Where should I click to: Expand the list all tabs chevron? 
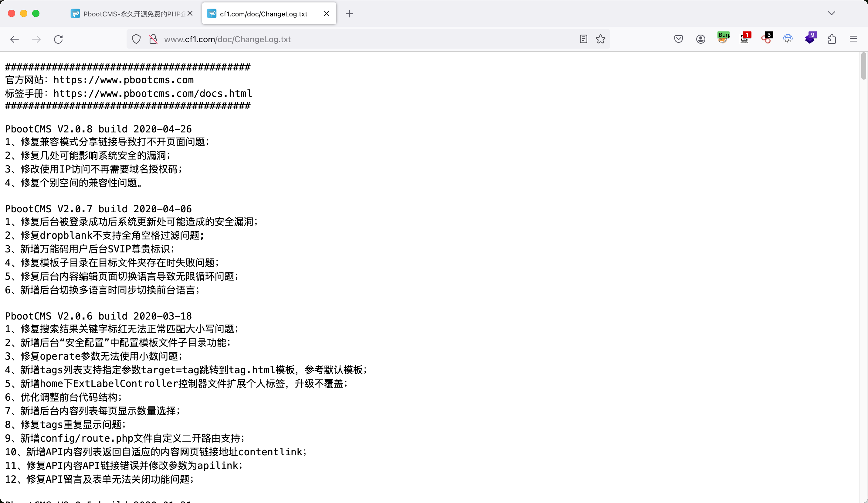(831, 13)
